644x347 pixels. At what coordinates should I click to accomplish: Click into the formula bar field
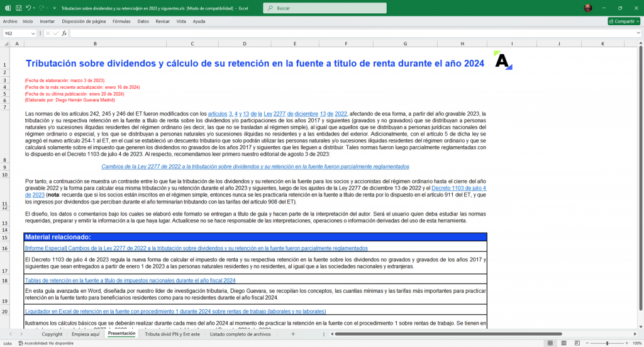[x=352, y=34]
